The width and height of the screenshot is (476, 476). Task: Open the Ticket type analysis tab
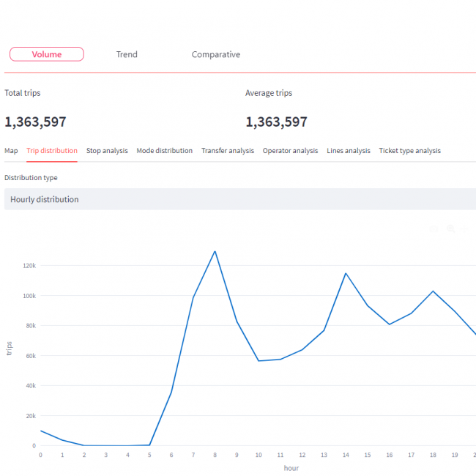tap(409, 151)
